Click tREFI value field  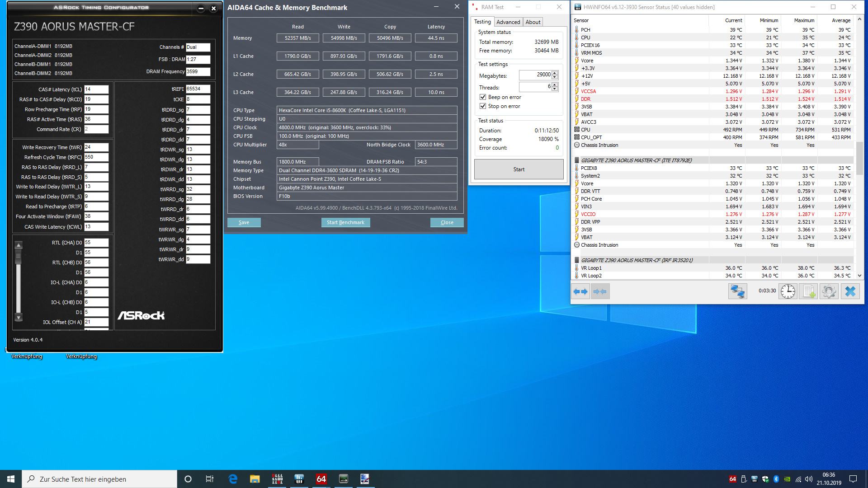[x=198, y=89]
